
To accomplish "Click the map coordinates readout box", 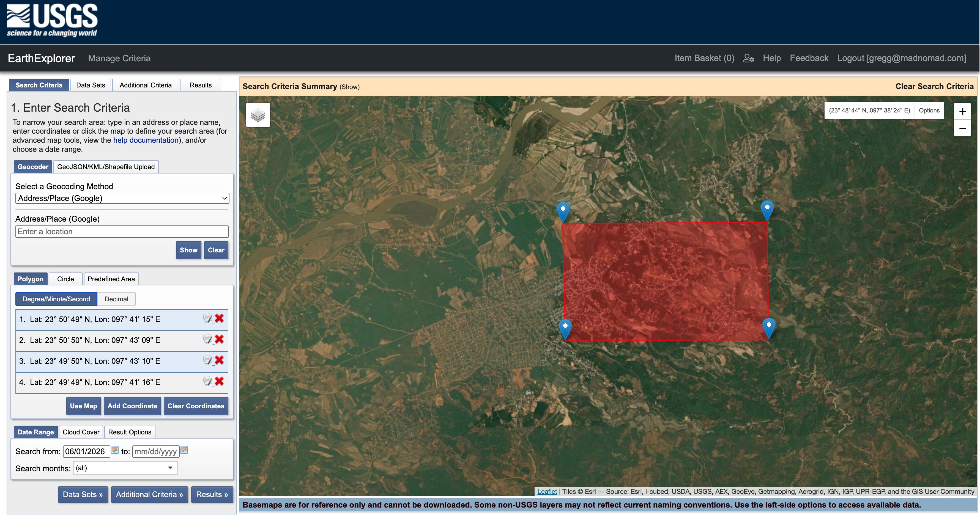I will 869,111.
